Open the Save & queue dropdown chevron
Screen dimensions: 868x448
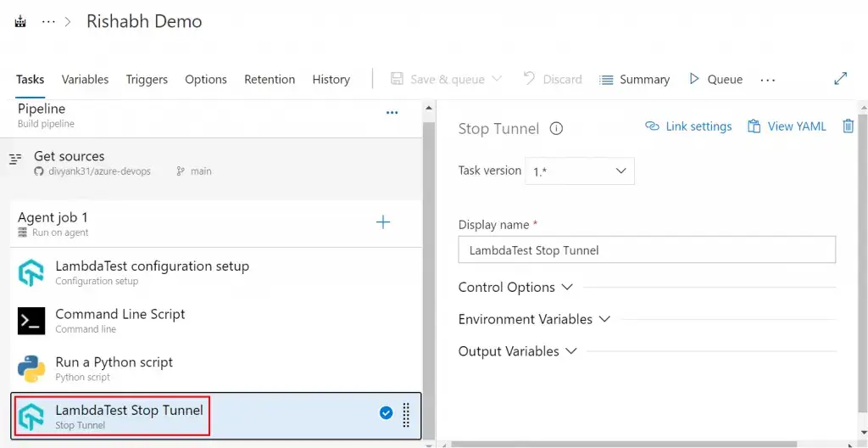pos(497,79)
